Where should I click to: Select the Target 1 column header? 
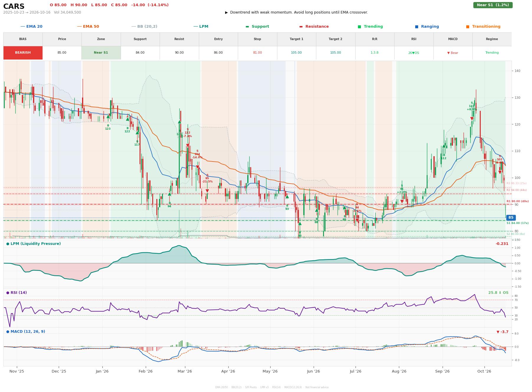(297, 39)
